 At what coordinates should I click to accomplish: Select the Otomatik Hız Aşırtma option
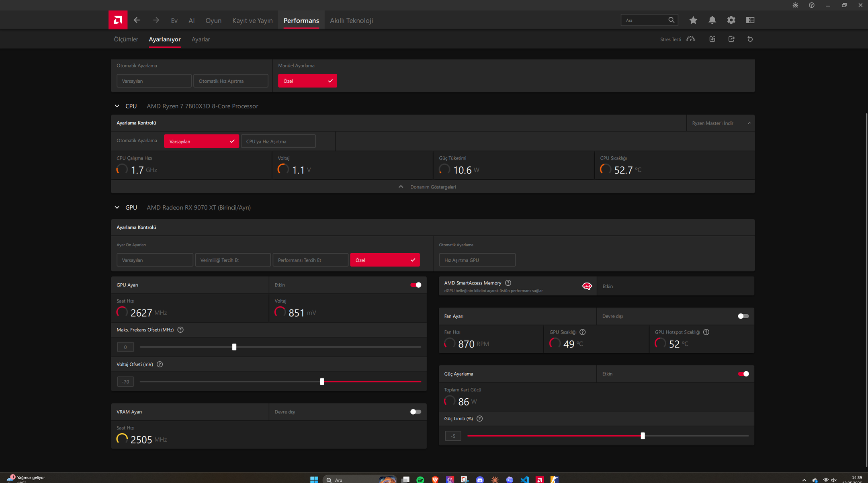[231, 81]
